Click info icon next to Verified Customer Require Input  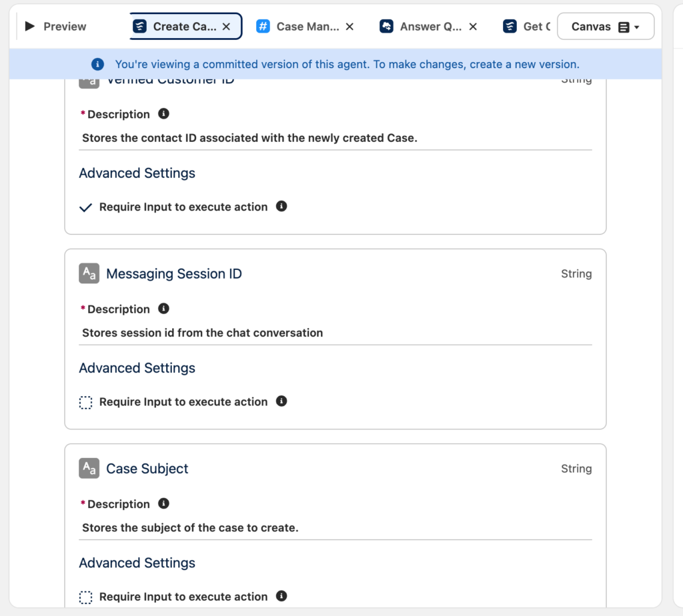point(281,207)
